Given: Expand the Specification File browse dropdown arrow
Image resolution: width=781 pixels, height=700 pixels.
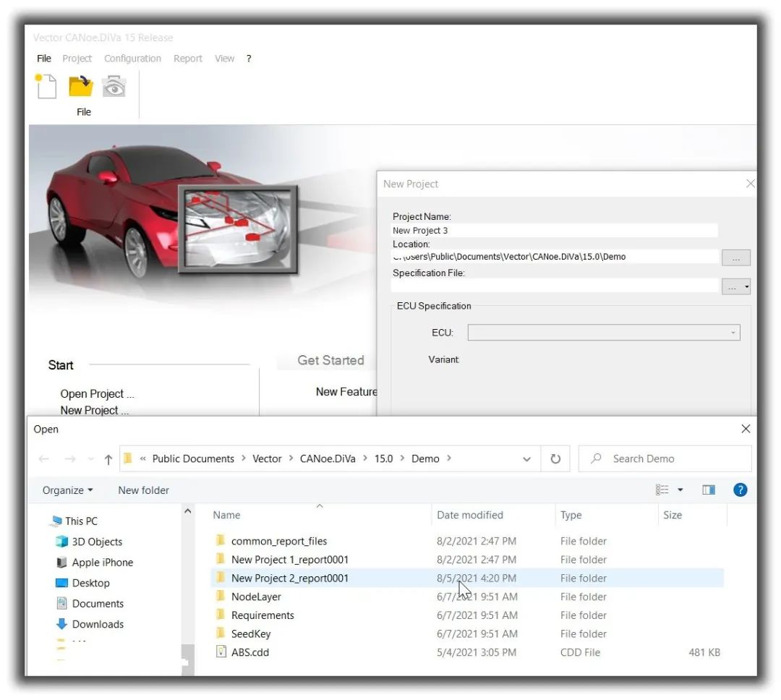Looking at the screenshot, I should point(746,286).
